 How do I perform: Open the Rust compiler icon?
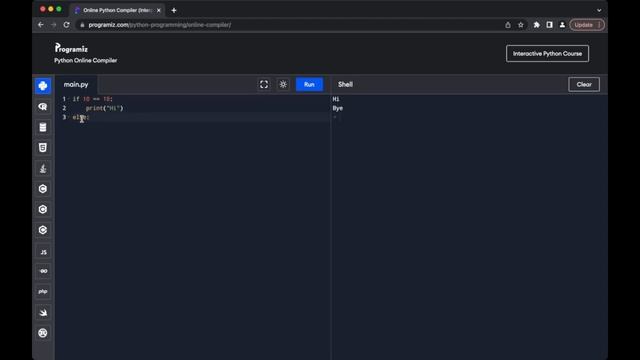click(43, 333)
